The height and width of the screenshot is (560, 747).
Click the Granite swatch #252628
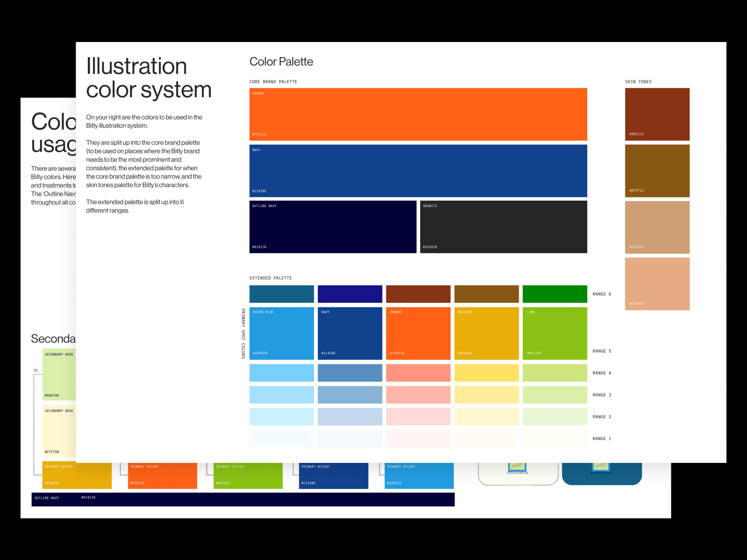(504, 226)
